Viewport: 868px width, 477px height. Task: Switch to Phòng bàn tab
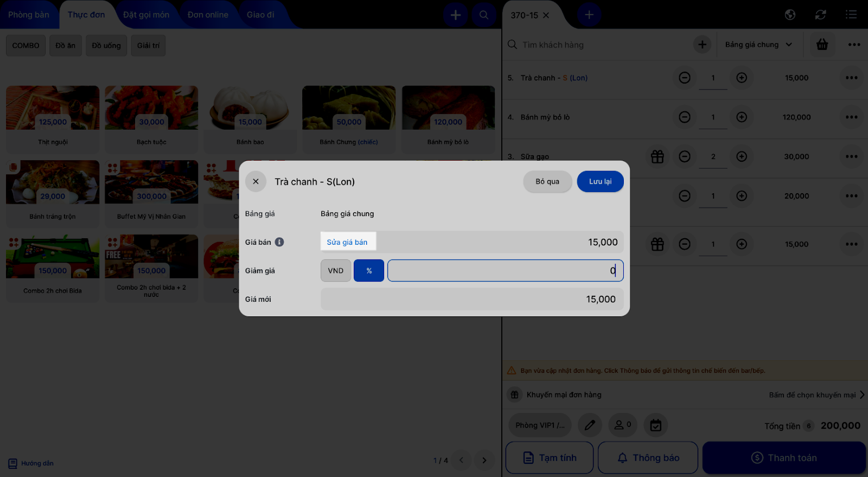click(x=29, y=15)
